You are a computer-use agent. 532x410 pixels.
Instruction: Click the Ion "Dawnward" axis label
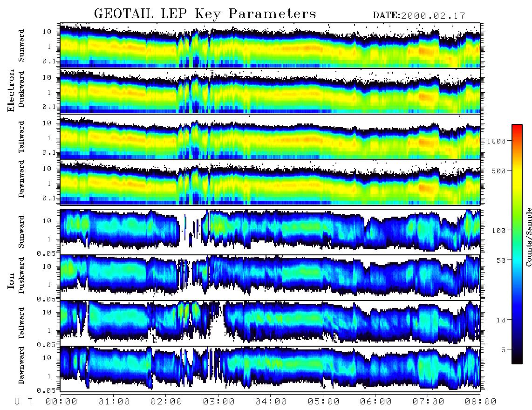point(21,366)
